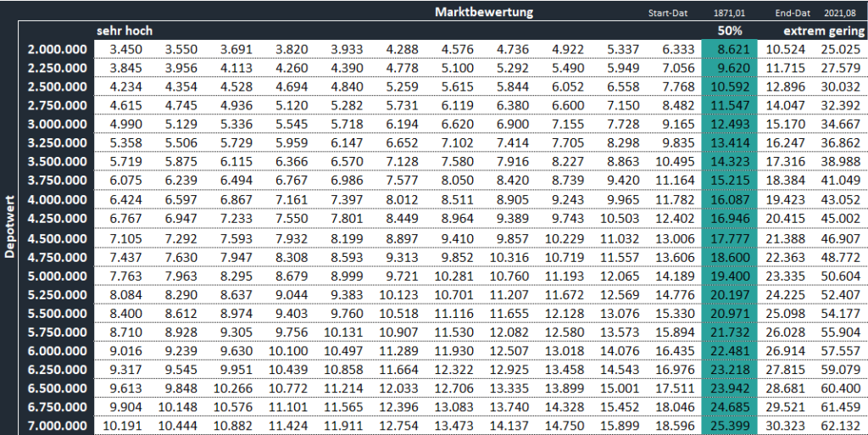Select row header 2.250.000

click(x=58, y=68)
